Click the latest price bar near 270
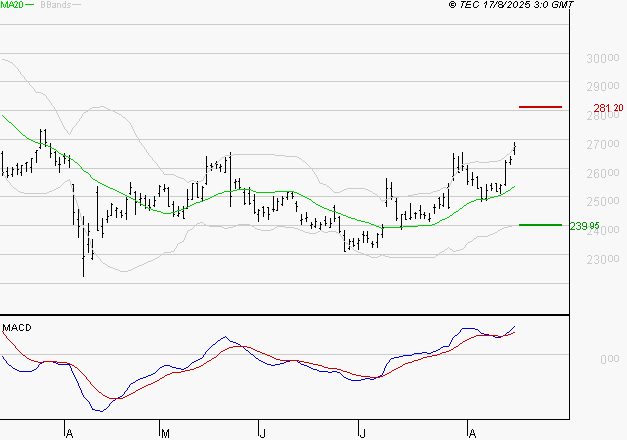The height and width of the screenshot is (440, 627). pos(515,148)
